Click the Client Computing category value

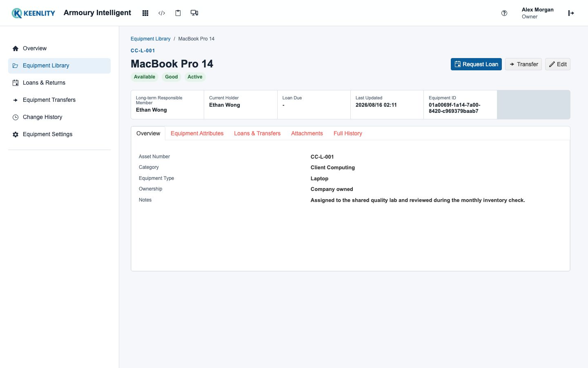pyautogui.click(x=333, y=168)
